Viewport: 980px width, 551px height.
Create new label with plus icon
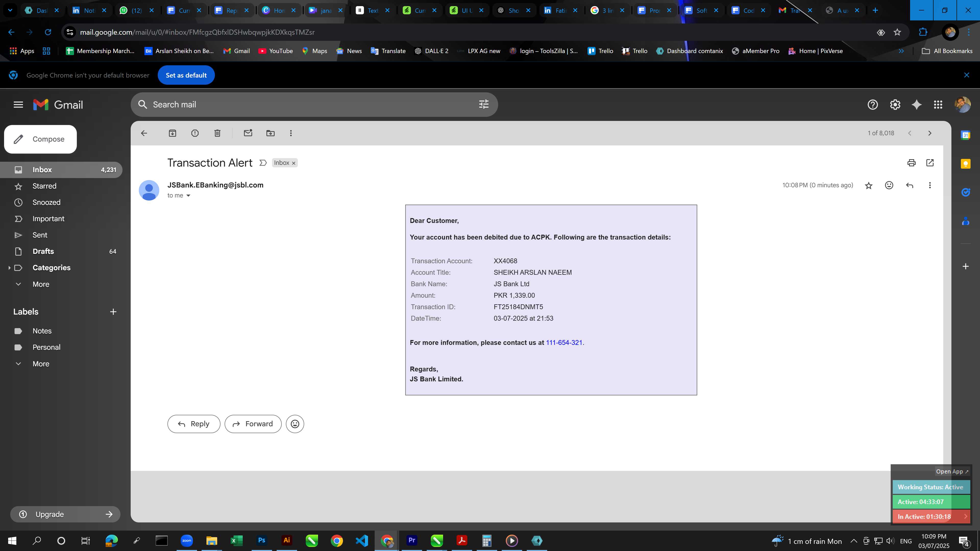[x=113, y=312]
